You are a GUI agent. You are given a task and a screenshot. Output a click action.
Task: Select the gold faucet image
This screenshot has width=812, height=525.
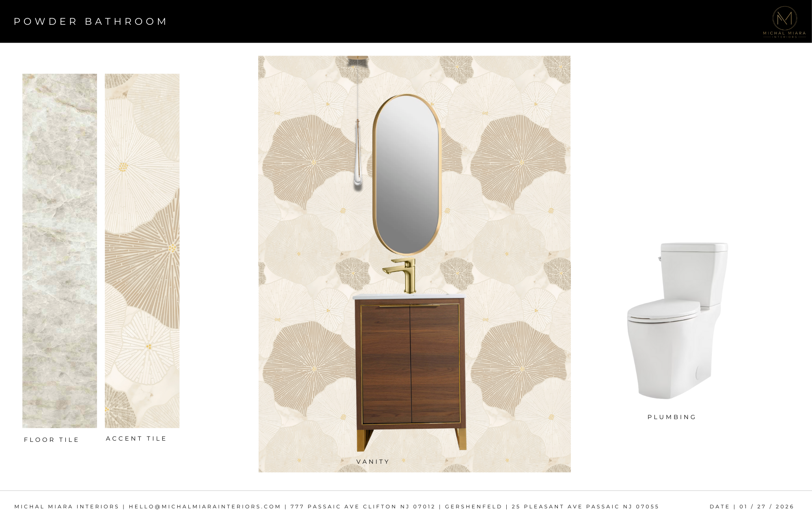(400, 275)
